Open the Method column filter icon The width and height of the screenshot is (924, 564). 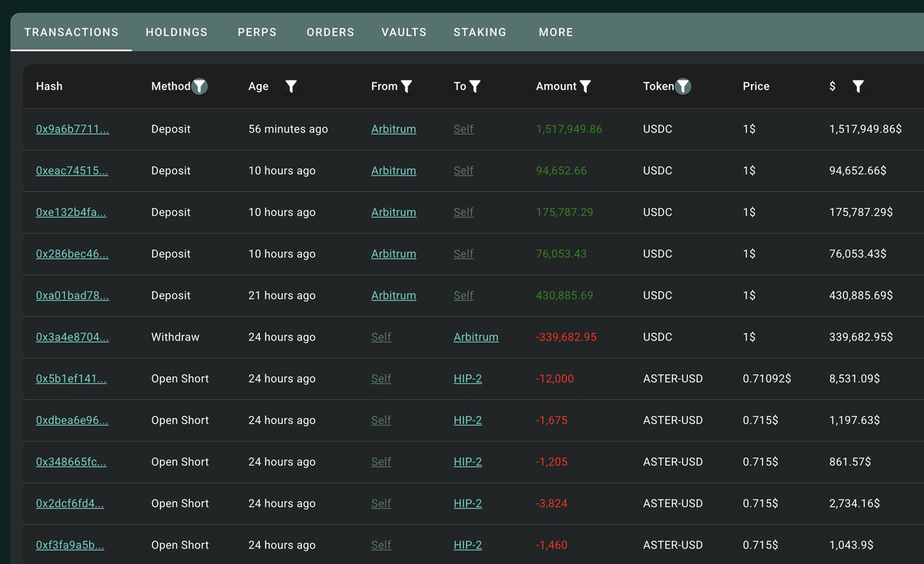click(x=199, y=86)
